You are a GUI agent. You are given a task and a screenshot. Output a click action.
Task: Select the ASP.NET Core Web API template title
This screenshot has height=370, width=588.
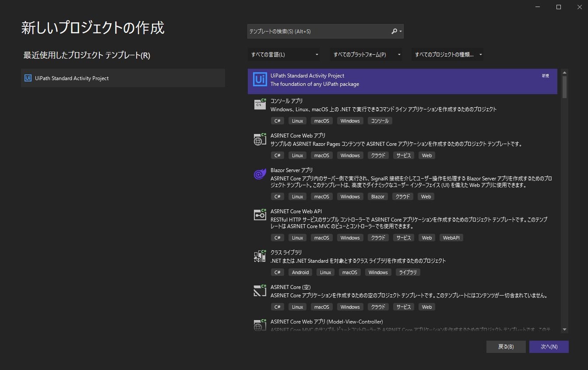tap(296, 211)
